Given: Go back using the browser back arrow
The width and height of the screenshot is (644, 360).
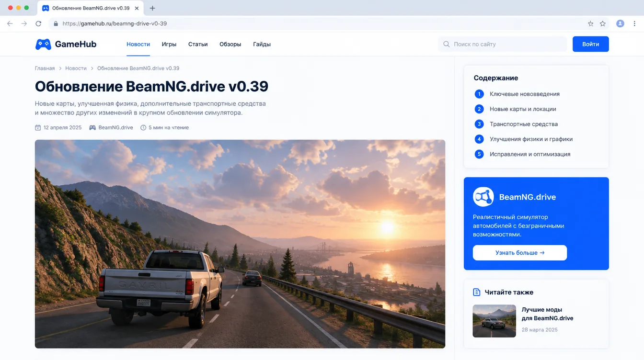Looking at the screenshot, I should [x=10, y=23].
